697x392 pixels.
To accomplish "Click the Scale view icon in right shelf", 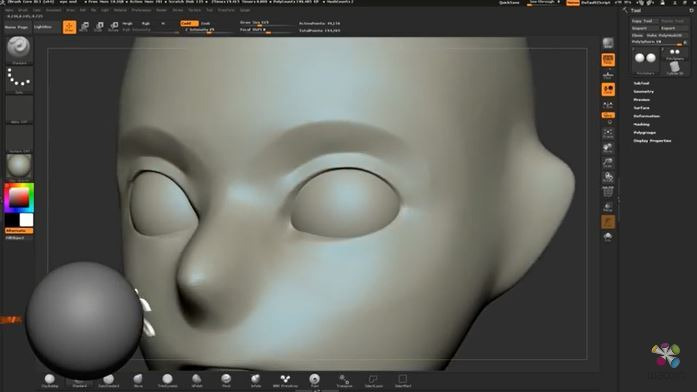I will 608,163.
